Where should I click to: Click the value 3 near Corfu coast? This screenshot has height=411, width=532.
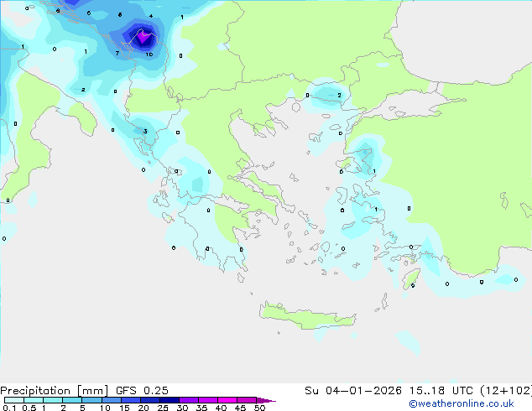(145, 132)
